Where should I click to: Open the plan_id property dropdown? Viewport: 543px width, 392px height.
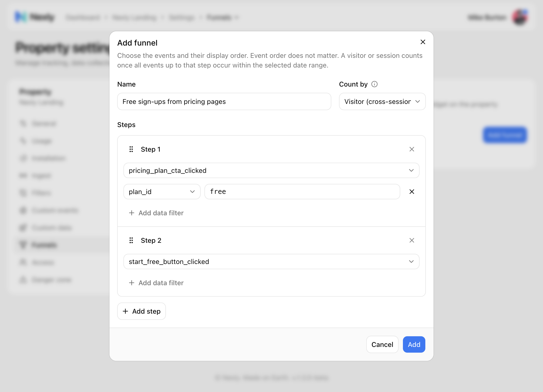click(x=162, y=192)
